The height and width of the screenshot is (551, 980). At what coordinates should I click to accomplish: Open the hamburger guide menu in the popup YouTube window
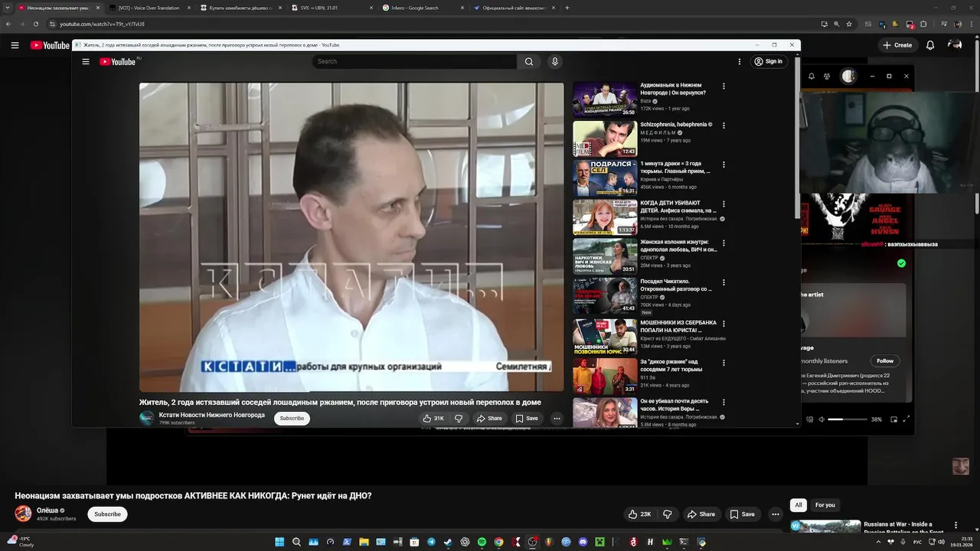pyautogui.click(x=86, y=61)
